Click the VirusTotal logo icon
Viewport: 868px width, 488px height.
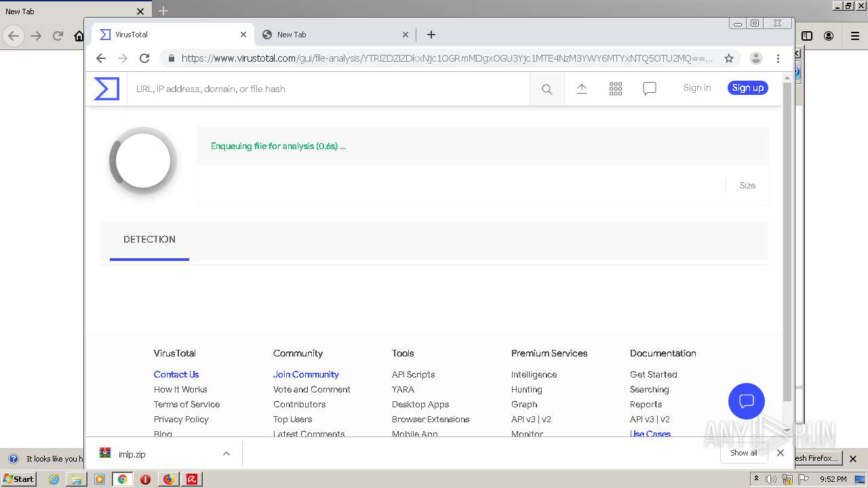click(x=106, y=89)
